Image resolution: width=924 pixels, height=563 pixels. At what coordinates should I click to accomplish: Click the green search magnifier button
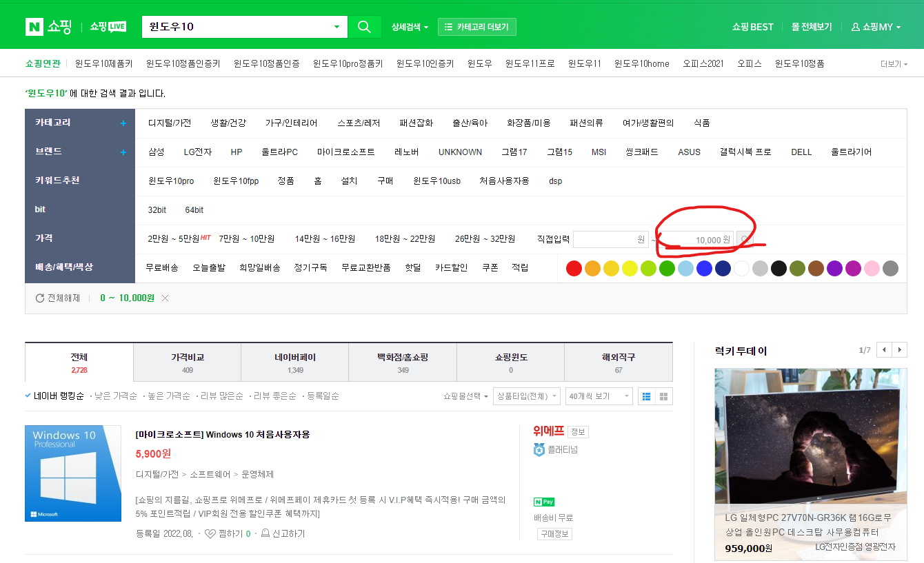[x=364, y=27]
